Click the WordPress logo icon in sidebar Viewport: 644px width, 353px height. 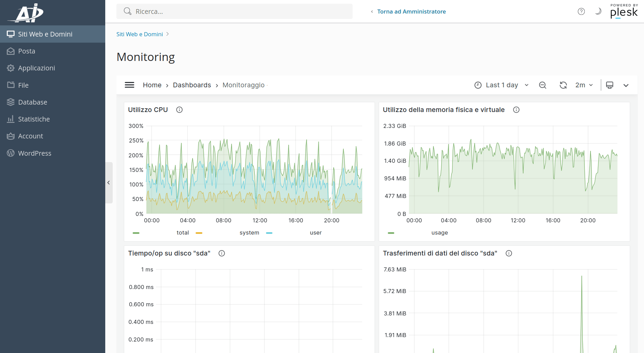pyautogui.click(x=11, y=153)
